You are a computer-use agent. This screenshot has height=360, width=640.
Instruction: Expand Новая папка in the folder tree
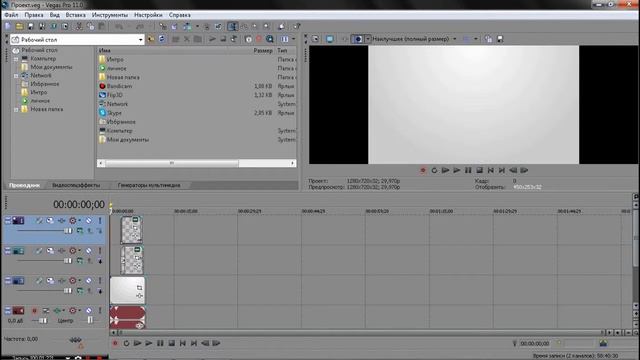[x=16, y=109]
